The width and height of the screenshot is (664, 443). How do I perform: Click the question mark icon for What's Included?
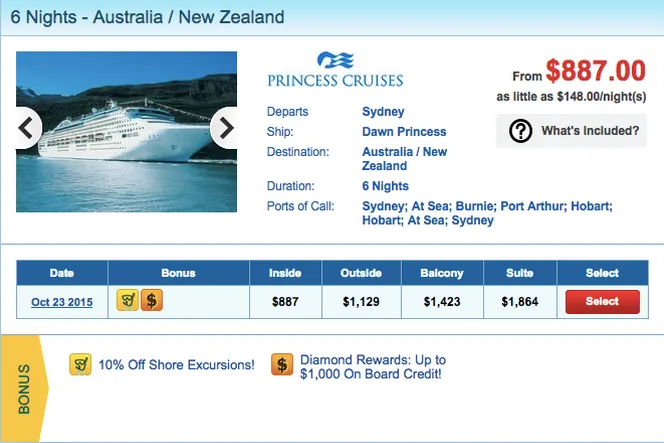[x=520, y=131]
